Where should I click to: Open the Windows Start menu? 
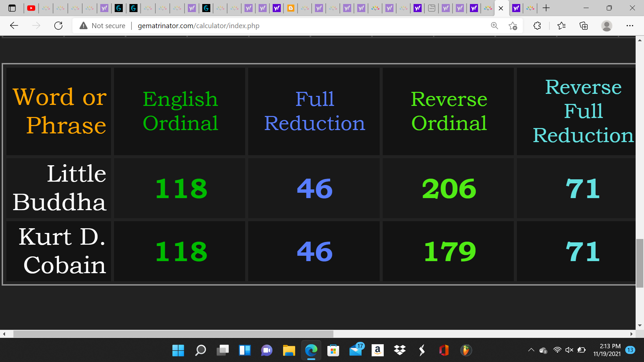[178, 350]
